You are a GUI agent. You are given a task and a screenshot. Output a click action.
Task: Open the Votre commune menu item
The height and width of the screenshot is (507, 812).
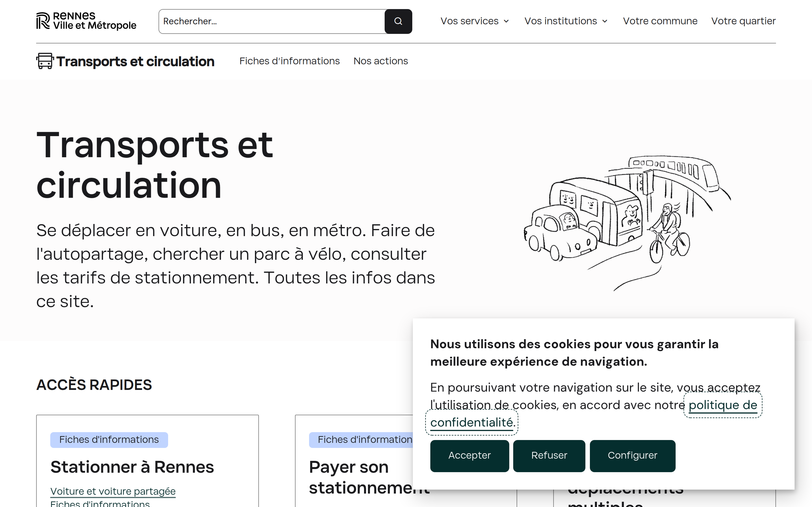[660, 21]
